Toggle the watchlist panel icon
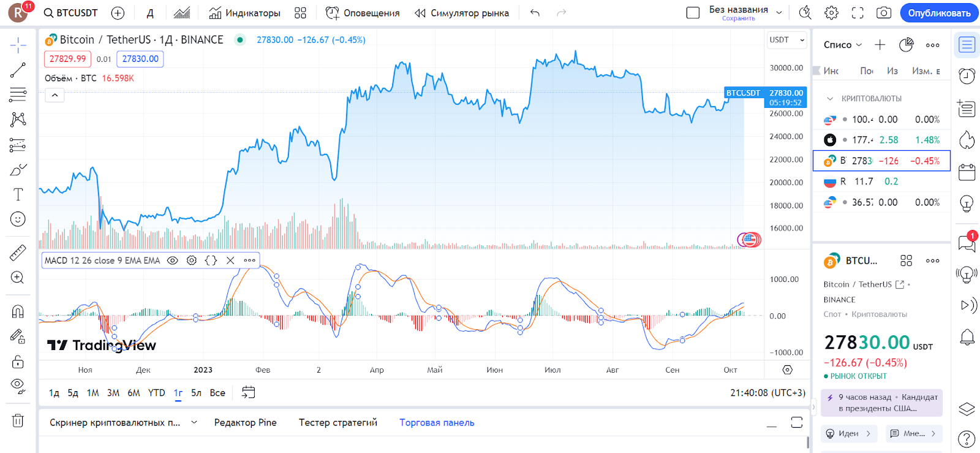The image size is (980, 453). 967,45
